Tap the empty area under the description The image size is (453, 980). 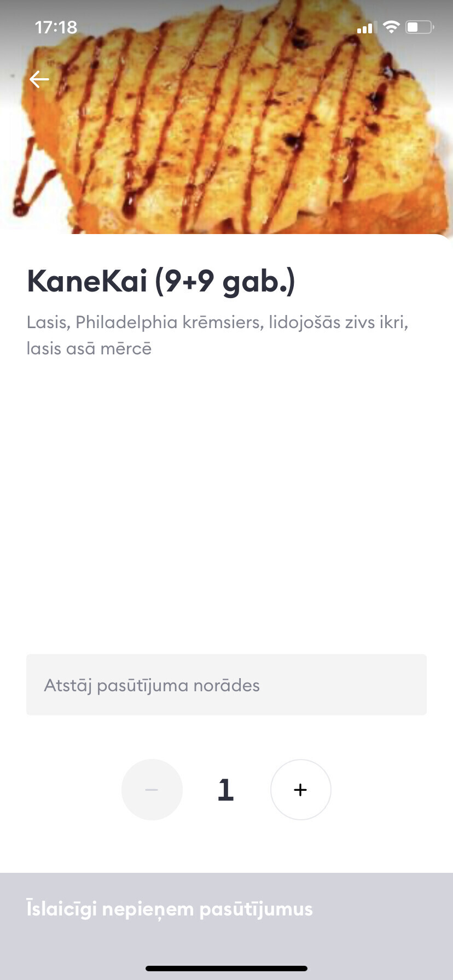(226, 503)
